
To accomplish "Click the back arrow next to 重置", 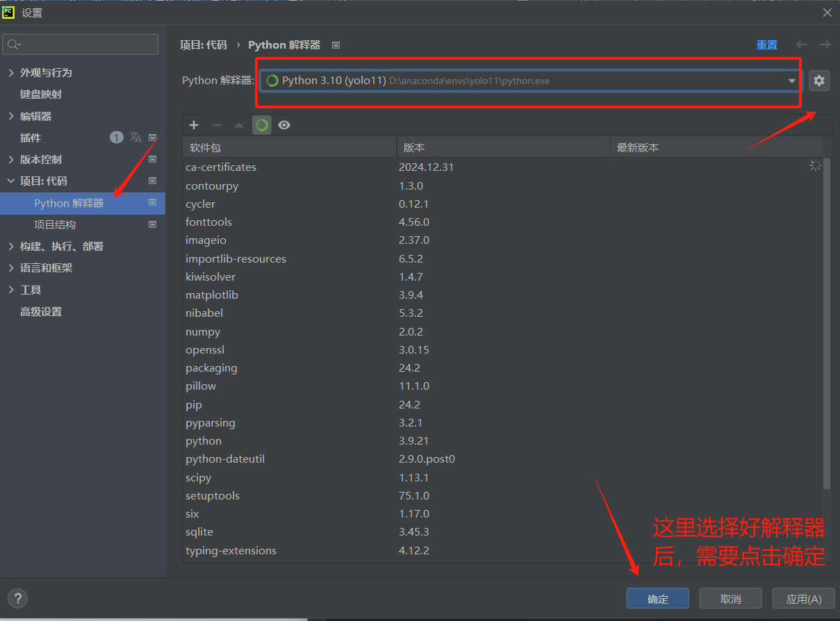I will [x=801, y=44].
